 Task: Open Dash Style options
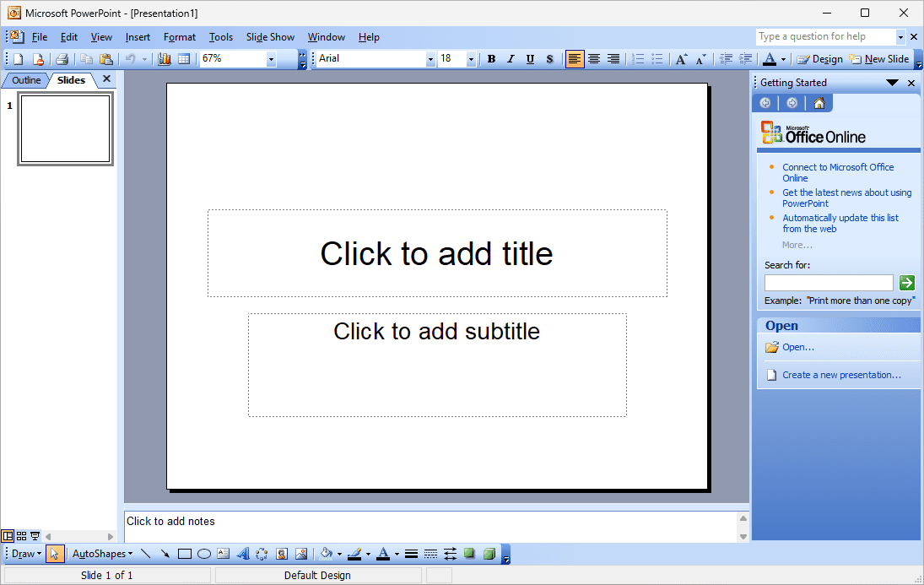tap(430, 554)
